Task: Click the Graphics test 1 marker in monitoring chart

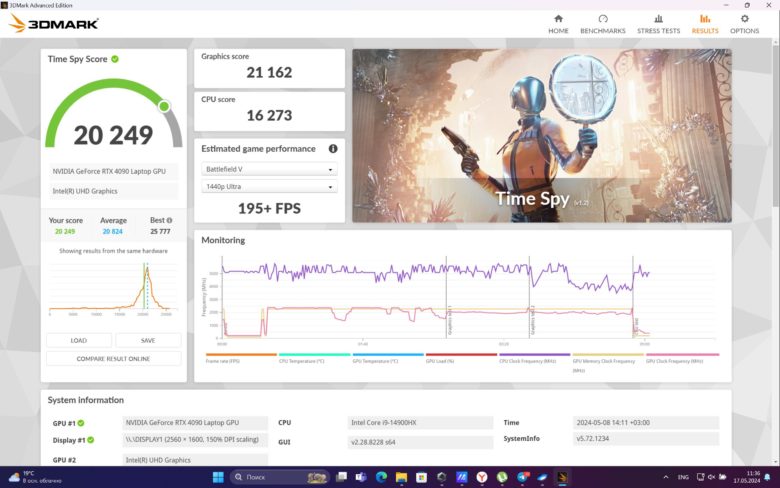Action: click(x=449, y=321)
